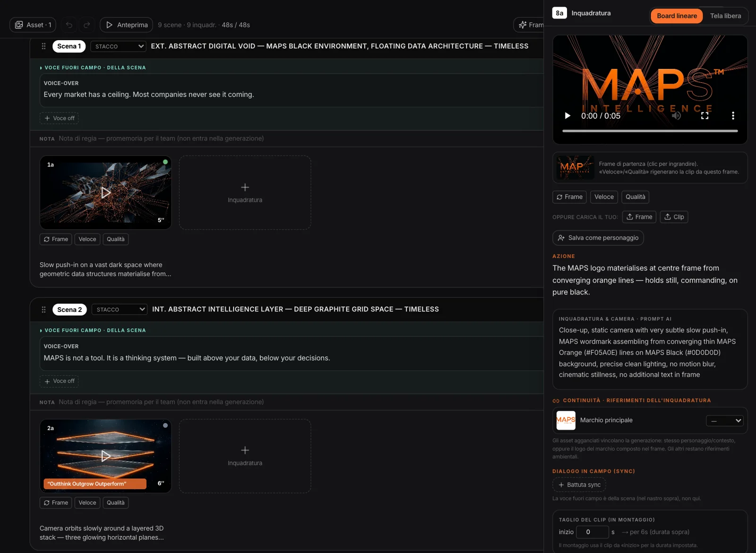Enlarge the starting frame thumbnail
This screenshot has height=553, width=756.
click(575, 168)
